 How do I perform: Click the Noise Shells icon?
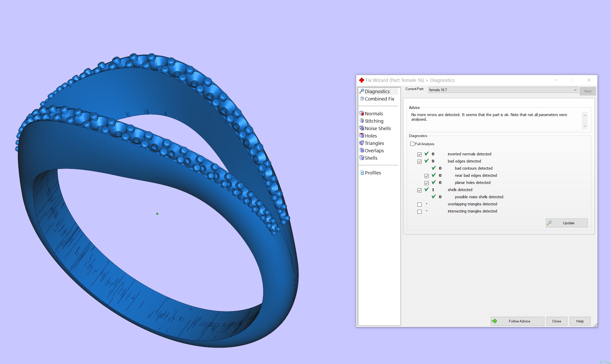click(x=362, y=128)
